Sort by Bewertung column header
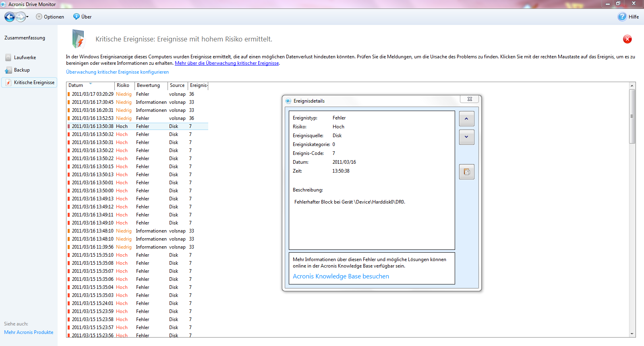The height and width of the screenshot is (346, 644). tap(151, 85)
